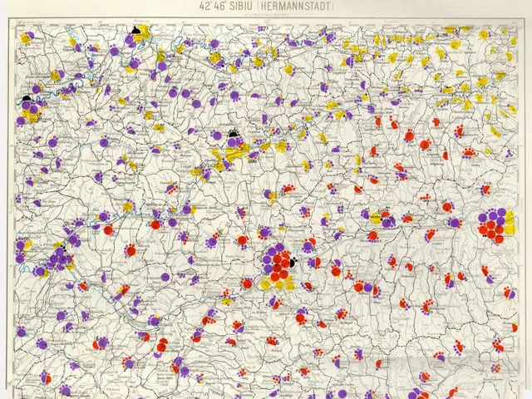Click the yellow cluster beside the top black symbol
This screenshot has width=532, height=399.
pos(145,33)
